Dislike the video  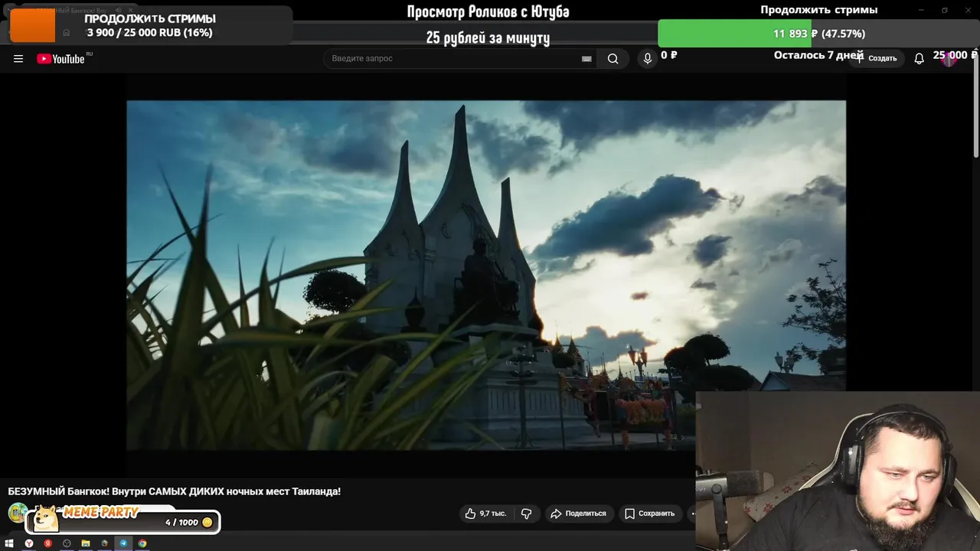pyautogui.click(x=526, y=514)
